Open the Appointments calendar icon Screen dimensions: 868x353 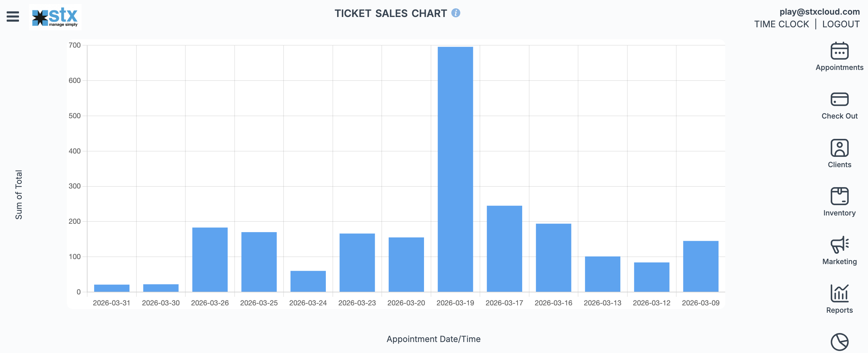pos(839,51)
